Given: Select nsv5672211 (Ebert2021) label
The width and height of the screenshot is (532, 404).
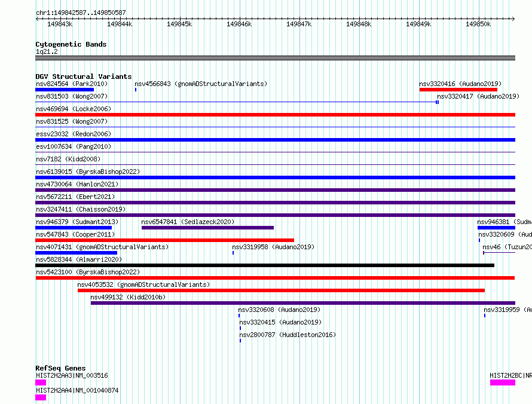Looking at the screenshot, I should (75, 197).
